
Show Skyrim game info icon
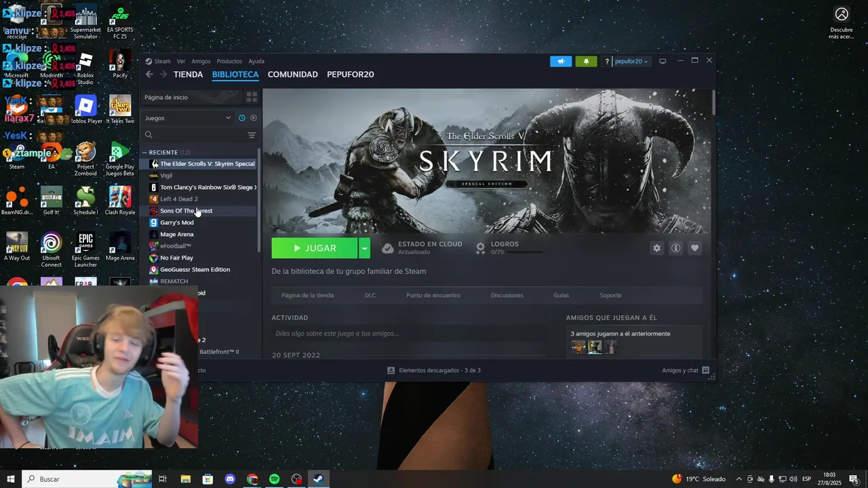675,248
